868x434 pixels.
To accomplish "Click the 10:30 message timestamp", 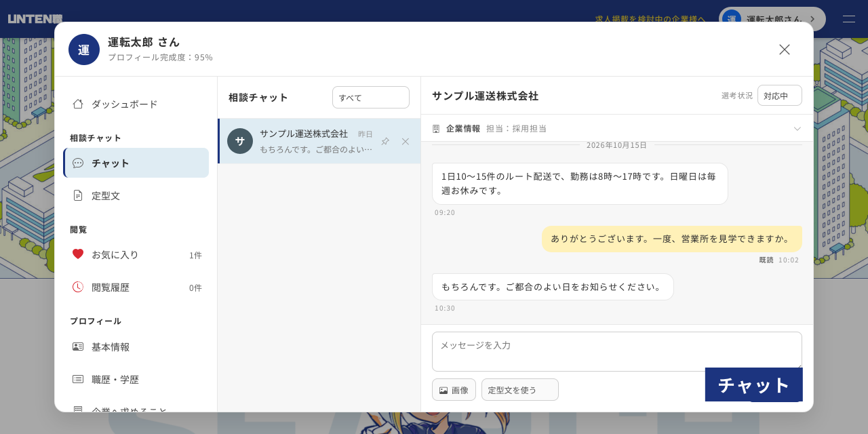I will [445, 308].
